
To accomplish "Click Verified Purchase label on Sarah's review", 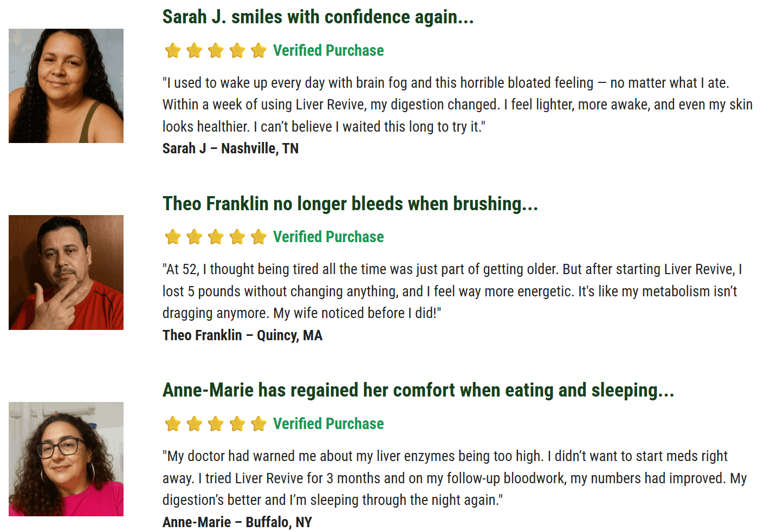I will (328, 51).
